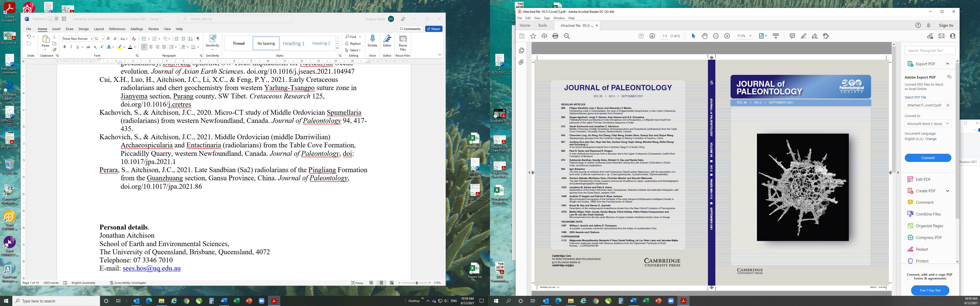This screenshot has height=306, width=980.
Task: Toggle the AutoSave switch in Word
Action: point(53,19)
